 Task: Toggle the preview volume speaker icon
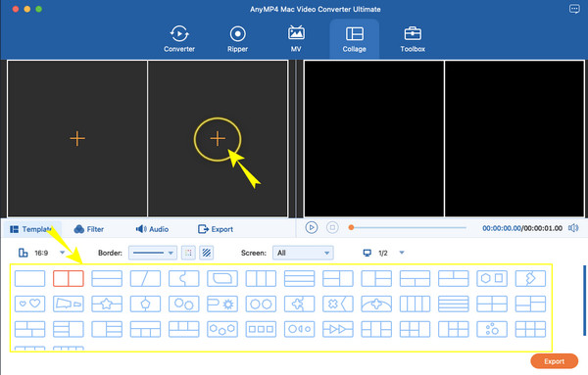click(x=573, y=228)
